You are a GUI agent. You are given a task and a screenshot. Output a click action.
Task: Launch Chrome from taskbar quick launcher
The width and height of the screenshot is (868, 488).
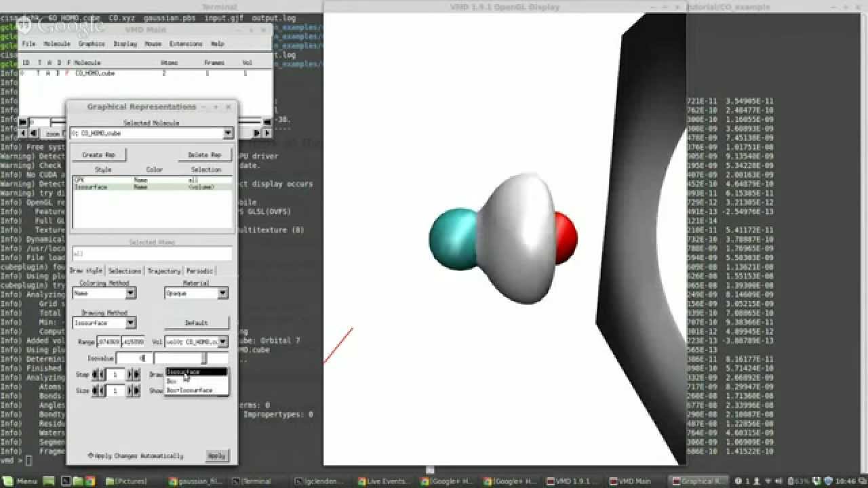tap(90, 481)
